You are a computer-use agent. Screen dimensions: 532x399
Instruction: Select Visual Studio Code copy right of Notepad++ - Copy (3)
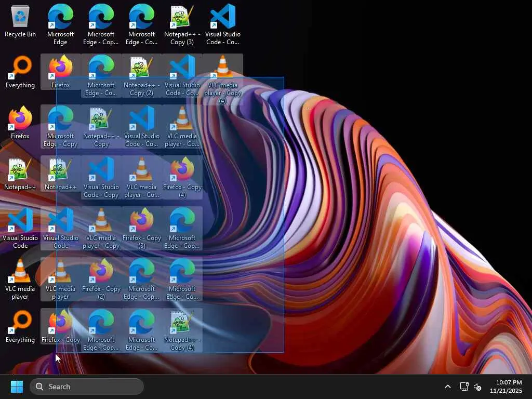(x=223, y=24)
